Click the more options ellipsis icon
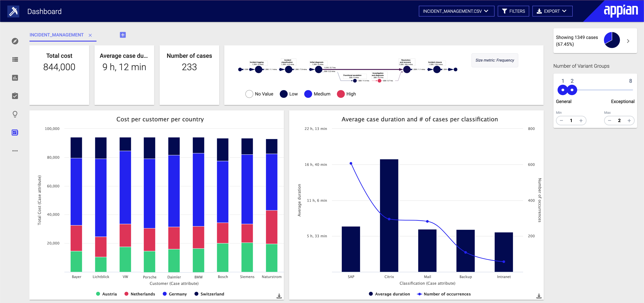 click(x=15, y=151)
